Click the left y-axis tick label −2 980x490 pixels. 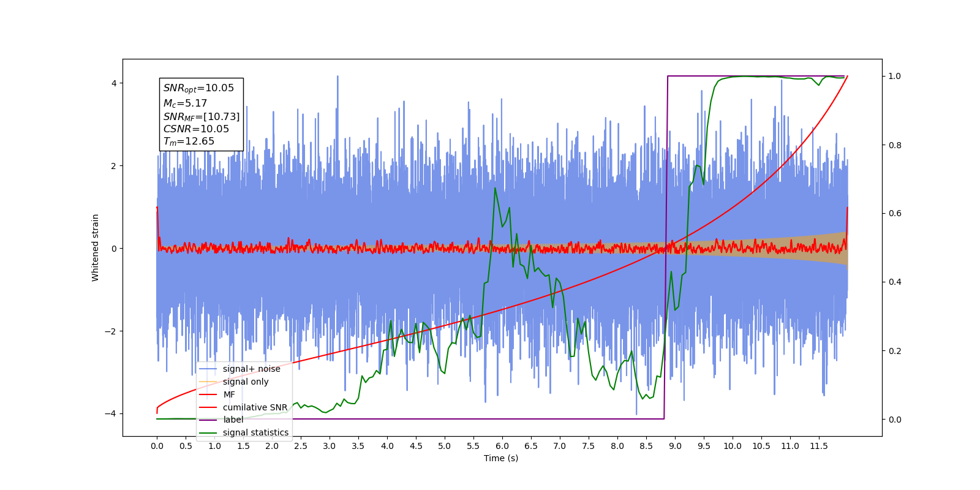click(x=112, y=331)
